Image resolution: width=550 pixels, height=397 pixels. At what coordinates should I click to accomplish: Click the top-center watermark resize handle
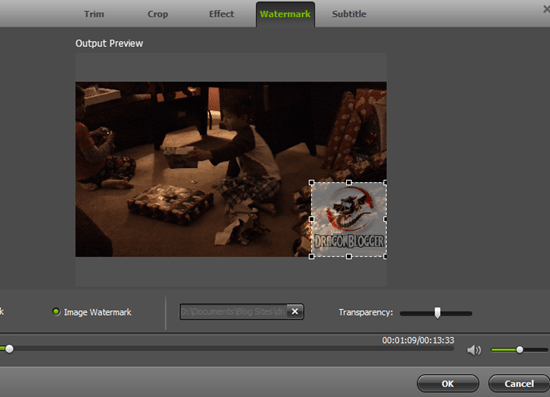(349, 182)
